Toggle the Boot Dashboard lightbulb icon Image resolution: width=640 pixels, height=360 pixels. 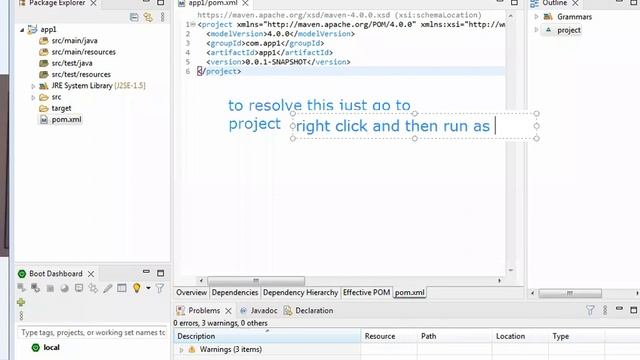coord(136,288)
